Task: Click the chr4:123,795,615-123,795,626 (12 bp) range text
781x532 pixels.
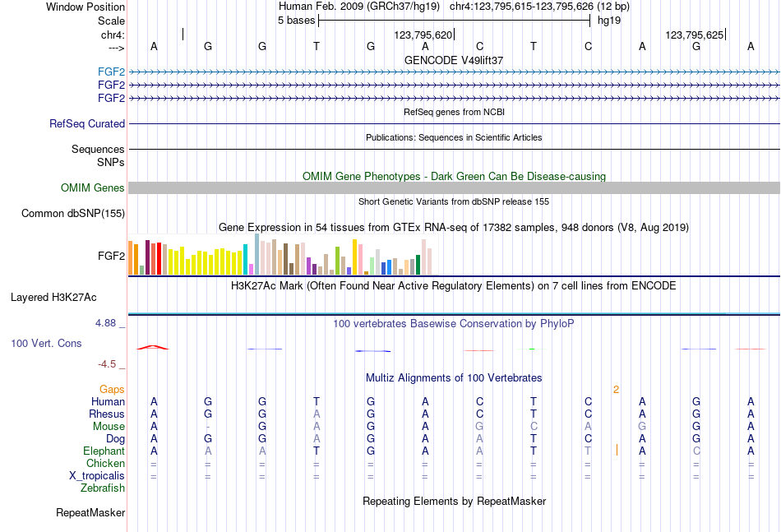Action: pyautogui.click(x=539, y=7)
